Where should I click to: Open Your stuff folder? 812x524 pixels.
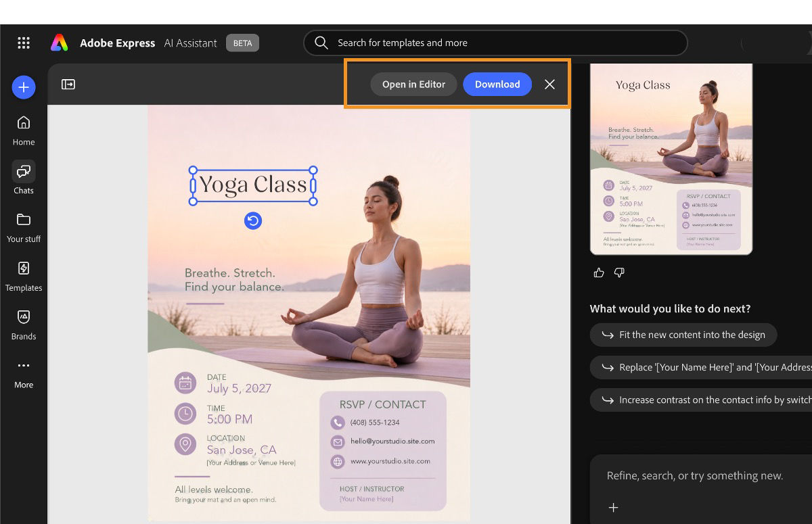pos(24,227)
